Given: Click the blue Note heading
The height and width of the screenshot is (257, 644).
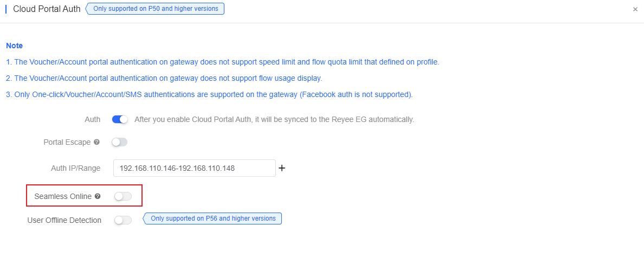Looking at the screenshot, I should click(x=15, y=46).
